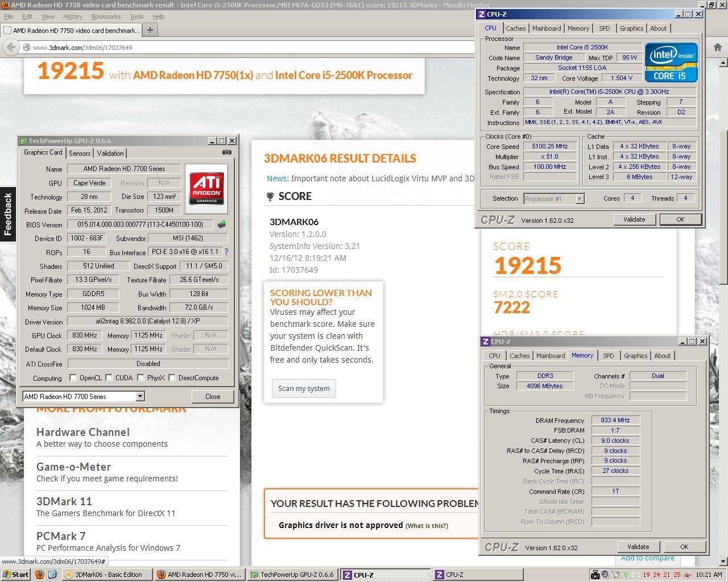Viewport: 728px width, 582px height.
Task: Toggle the PhysX checkbox
Action: 140,377
